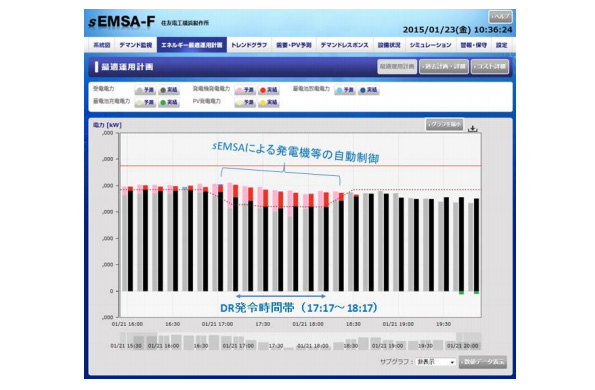
Task: Toggle 受電電力 予測 series (light gray)
Action: (x=145, y=90)
